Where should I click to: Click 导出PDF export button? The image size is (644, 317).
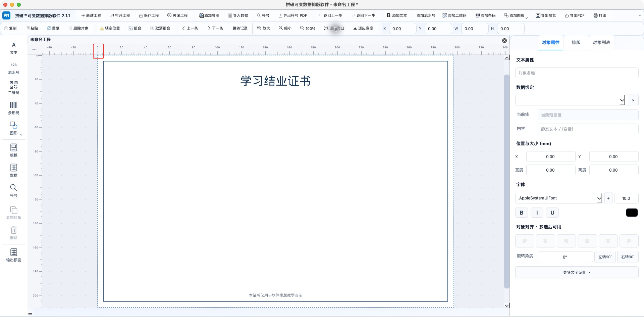575,15
